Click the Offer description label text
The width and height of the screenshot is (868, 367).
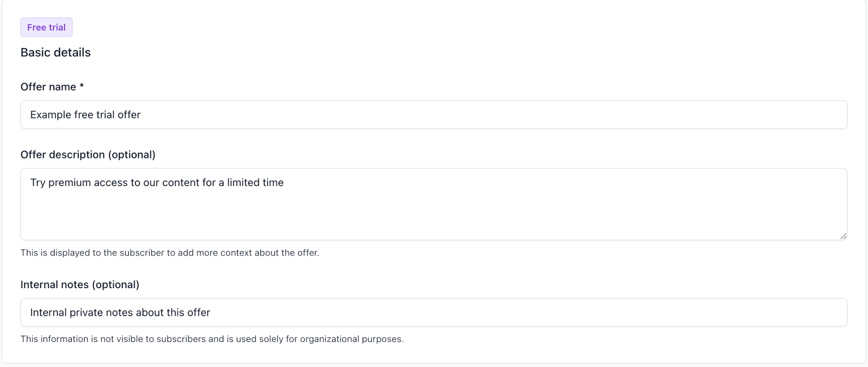pyautogui.click(x=88, y=155)
